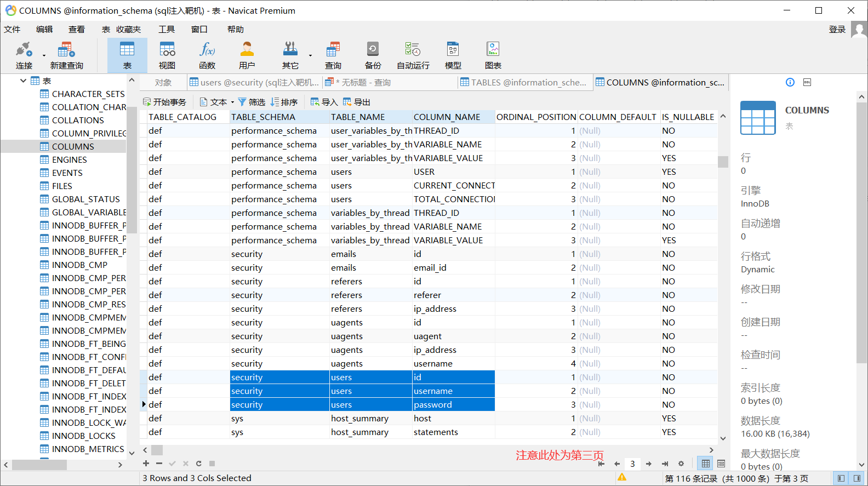Click the Import (导入) button
The image size is (868, 486).
324,102
